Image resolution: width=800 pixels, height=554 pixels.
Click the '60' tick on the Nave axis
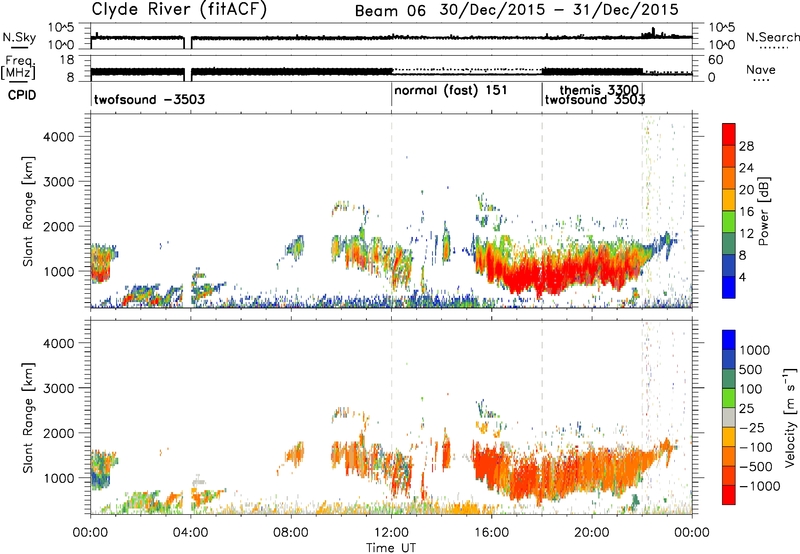(x=716, y=60)
